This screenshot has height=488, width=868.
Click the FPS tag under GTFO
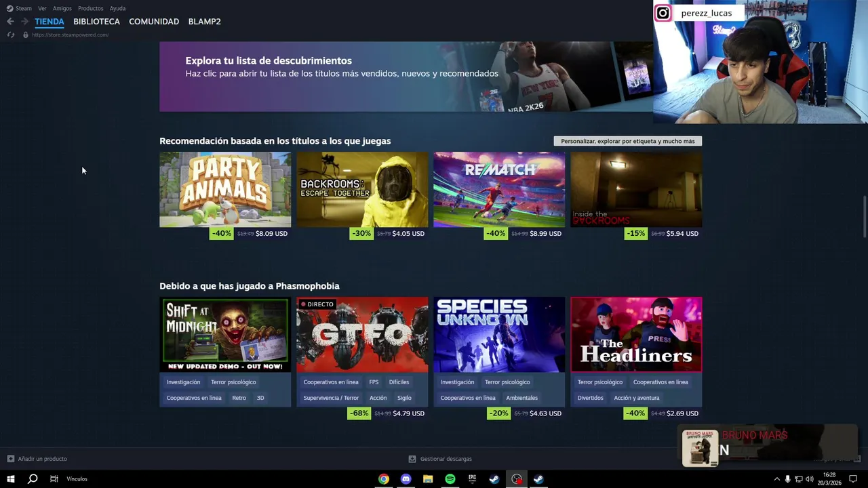374,382
